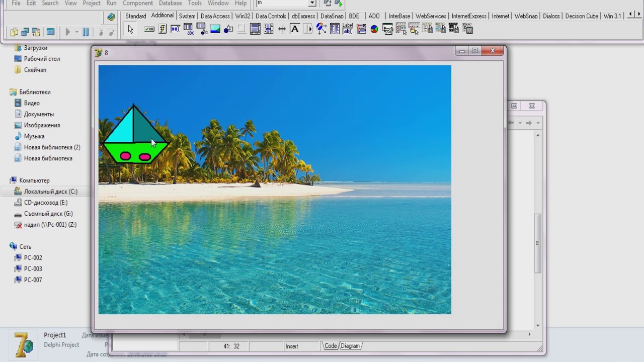The width and height of the screenshot is (644, 362).
Task: Switch to the Data Controls palette tab
Action: click(x=271, y=16)
